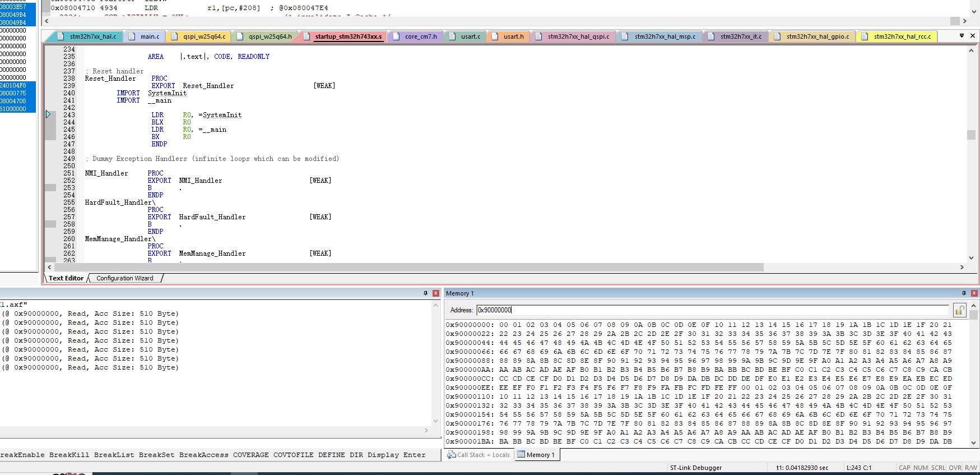Open the Configuration Wizard tab
The width and height of the screenshot is (980, 475).
(x=124, y=278)
